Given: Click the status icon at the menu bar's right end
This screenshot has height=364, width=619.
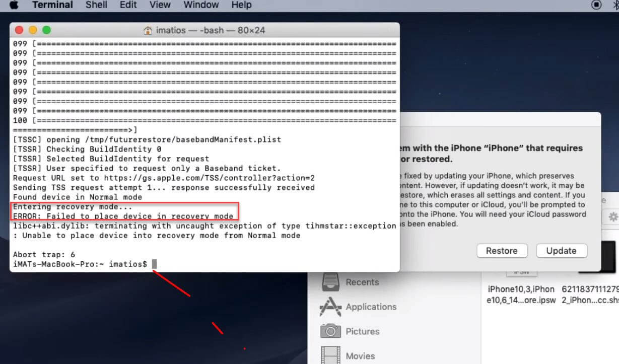Looking at the screenshot, I should click(596, 5).
